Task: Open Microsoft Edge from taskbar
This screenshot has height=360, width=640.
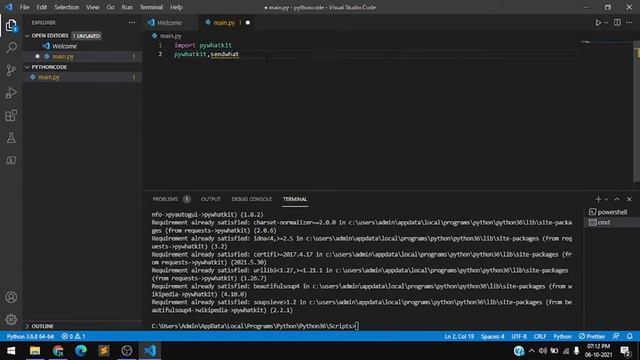Action: point(81,351)
